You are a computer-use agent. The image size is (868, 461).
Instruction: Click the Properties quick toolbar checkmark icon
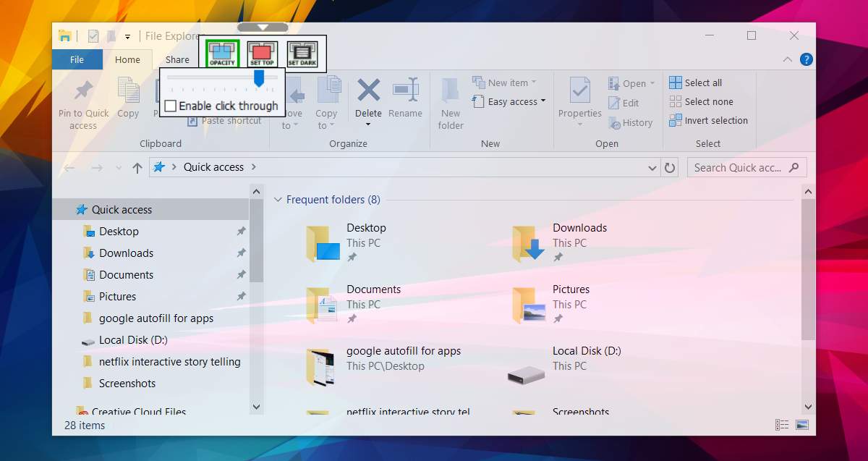pos(93,35)
